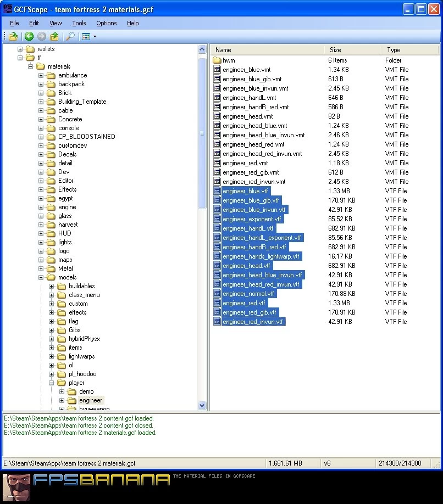The height and width of the screenshot is (504, 443).
Task: Click file icon of engineer_head.vmt
Action: [x=217, y=116]
